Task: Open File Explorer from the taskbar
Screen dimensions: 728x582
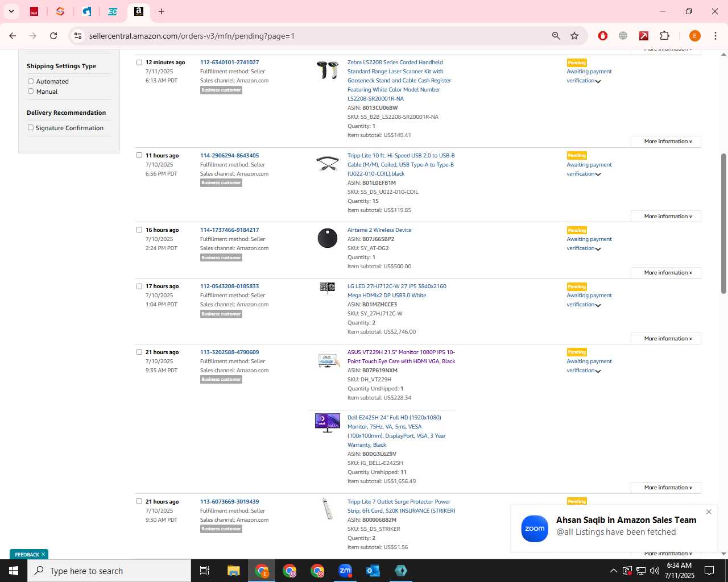Action: [x=233, y=571]
